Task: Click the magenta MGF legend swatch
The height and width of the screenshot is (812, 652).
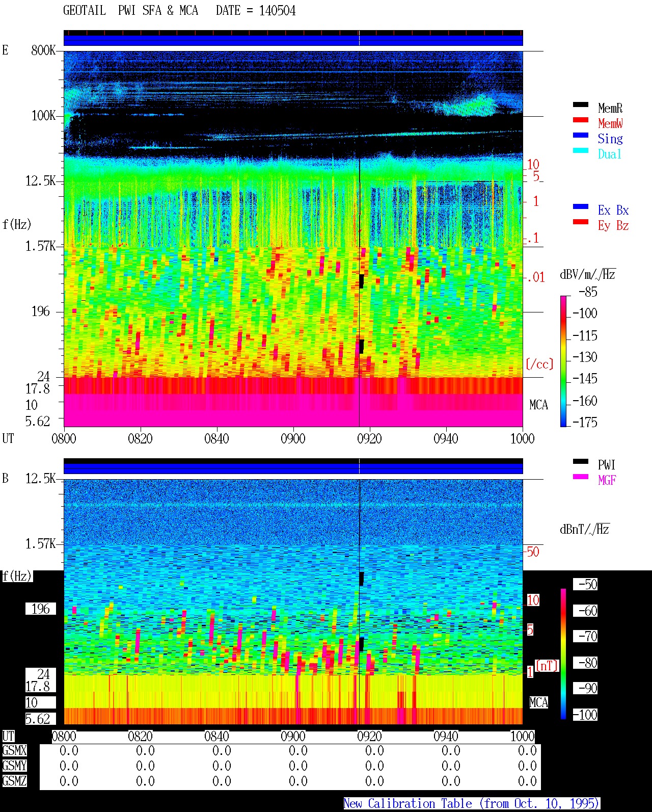Action: pyautogui.click(x=580, y=477)
